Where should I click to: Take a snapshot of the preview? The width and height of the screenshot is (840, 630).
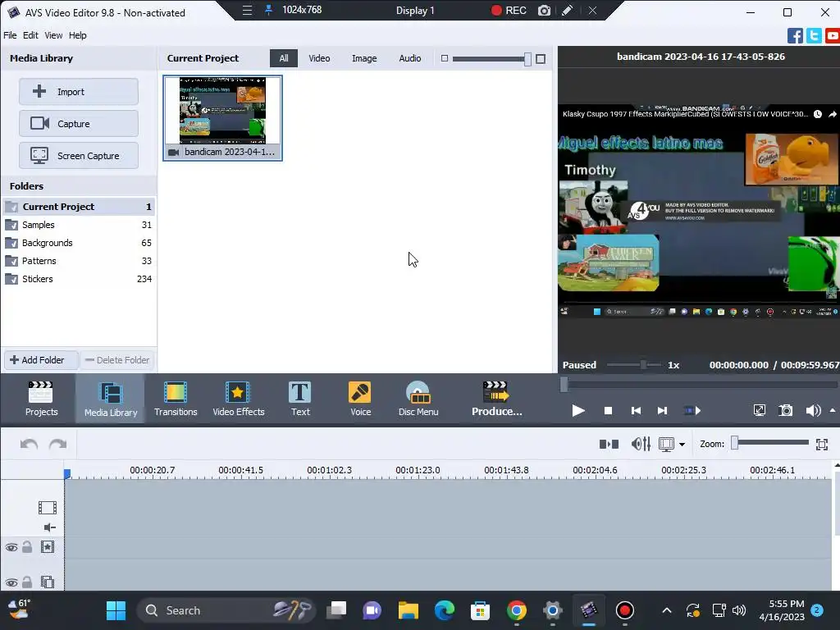pos(785,411)
